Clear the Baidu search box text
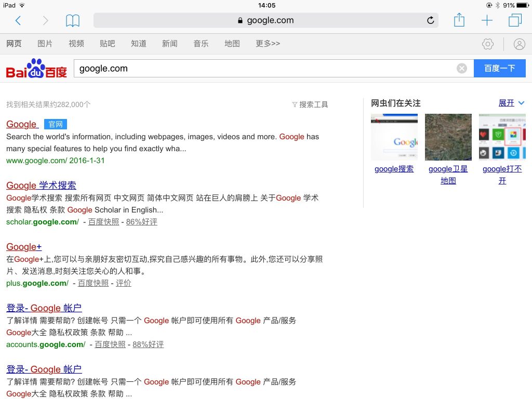532x399 pixels. click(x=461, y=69)
